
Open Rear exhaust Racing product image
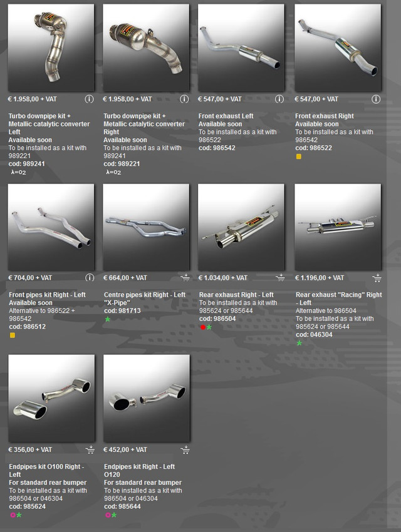point(338,227)
